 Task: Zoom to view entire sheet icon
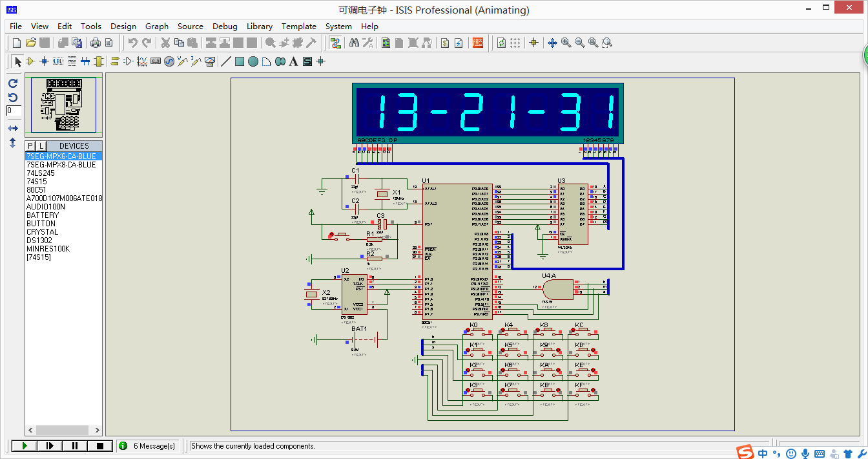(x=594, y=43)
